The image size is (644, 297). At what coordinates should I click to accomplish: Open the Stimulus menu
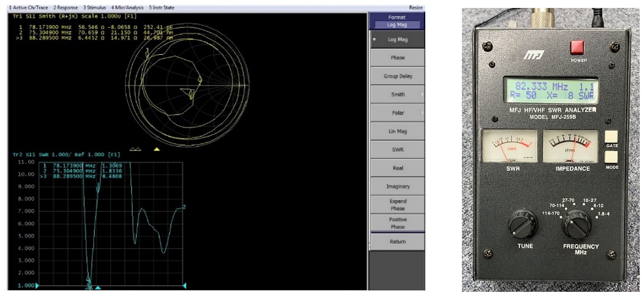point(94,8)
